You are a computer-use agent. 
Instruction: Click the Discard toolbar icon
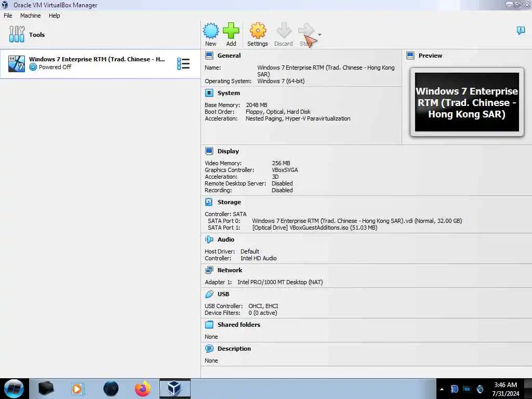tap(284, 31)
